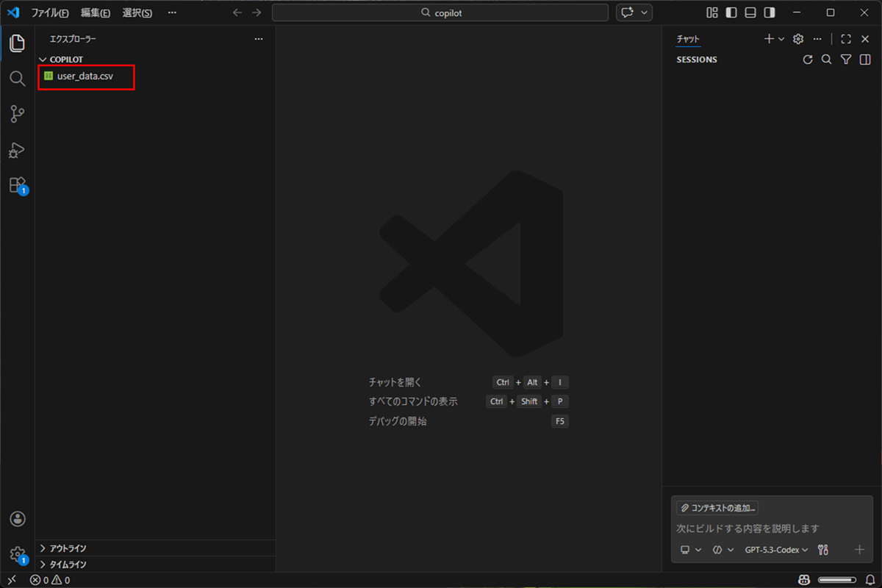Open the notifications bell in the status bar

click(x=871, y=580)
